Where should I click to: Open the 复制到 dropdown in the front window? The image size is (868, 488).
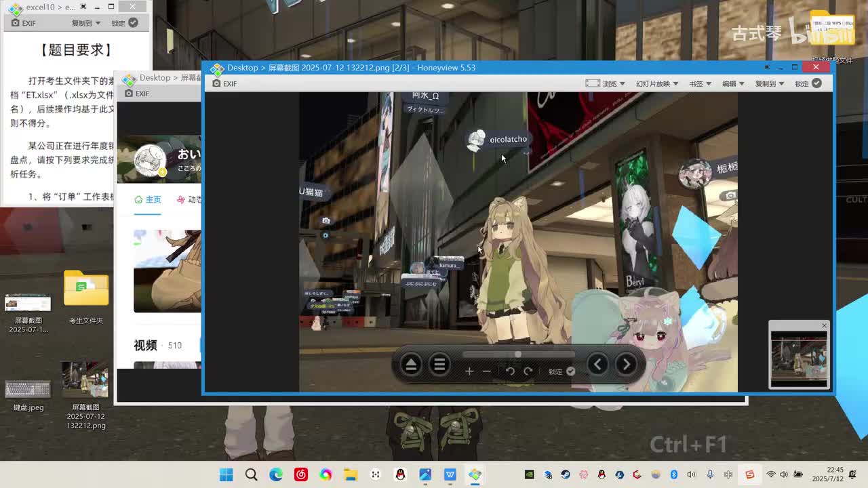pyautogui.click(x=769, y=83)
